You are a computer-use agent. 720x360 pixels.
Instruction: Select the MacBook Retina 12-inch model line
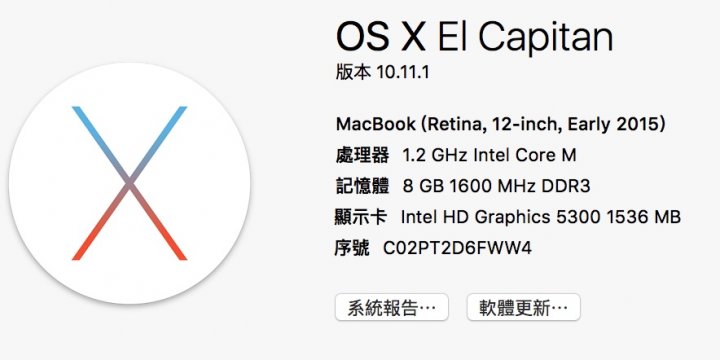tap(501, 124)
